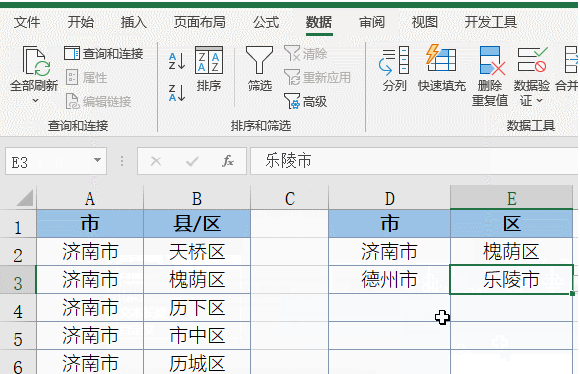Click the Refresh All icon
The width and height of the screenshot is (580, 374).
point(36,60)
